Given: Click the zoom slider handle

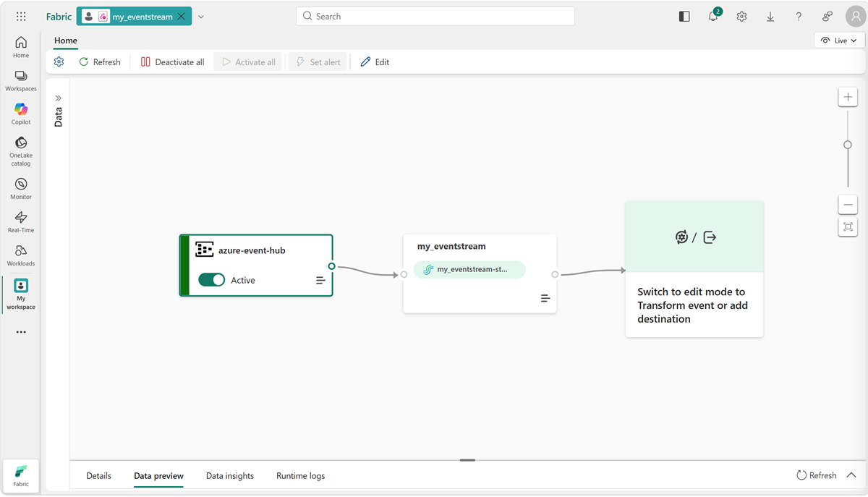Looking at the screenshot, I should coord(848,145).
